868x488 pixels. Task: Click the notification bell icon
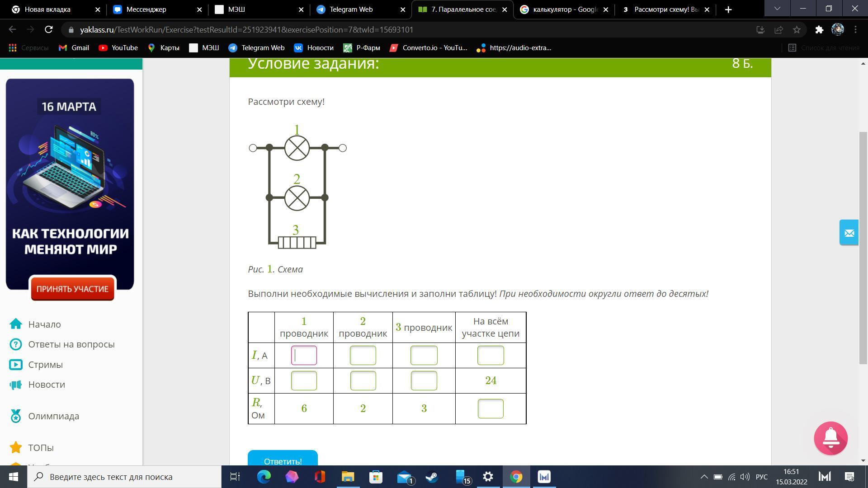830,438
